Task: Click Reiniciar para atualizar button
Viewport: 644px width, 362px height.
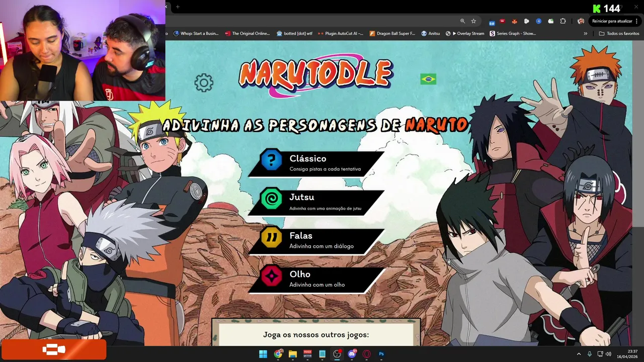Action: [612, 21]
